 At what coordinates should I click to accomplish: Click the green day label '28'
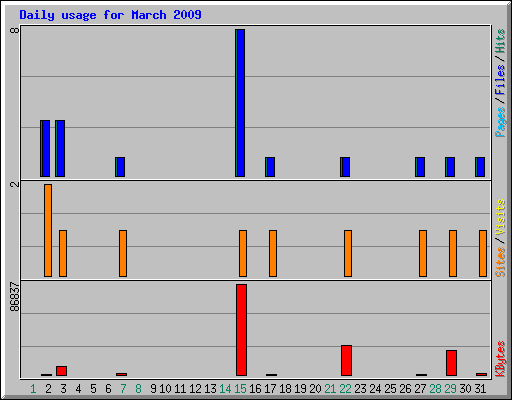pyautogui.click(x=435, y=389)
